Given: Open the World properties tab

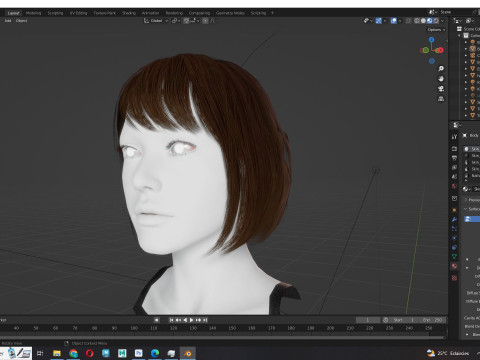Looking at the screenshot, I should click(x=454, y=186).
